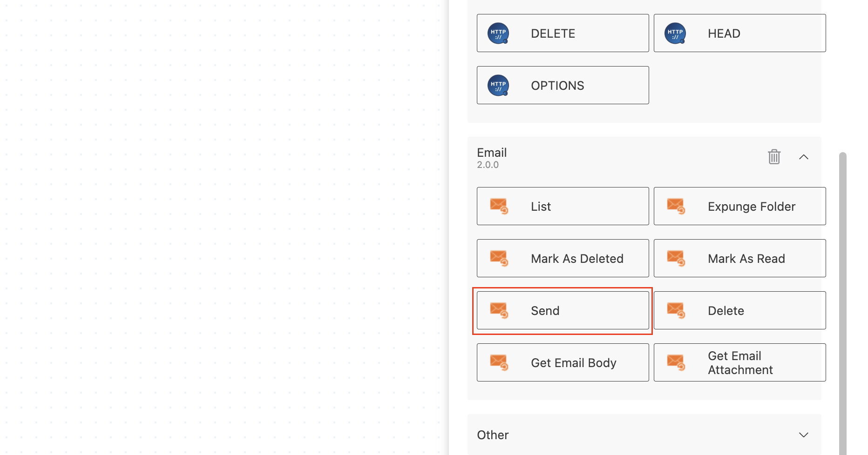868x455 pixels.
Task: Expand the Other section chevron
Action: (804, 435)
